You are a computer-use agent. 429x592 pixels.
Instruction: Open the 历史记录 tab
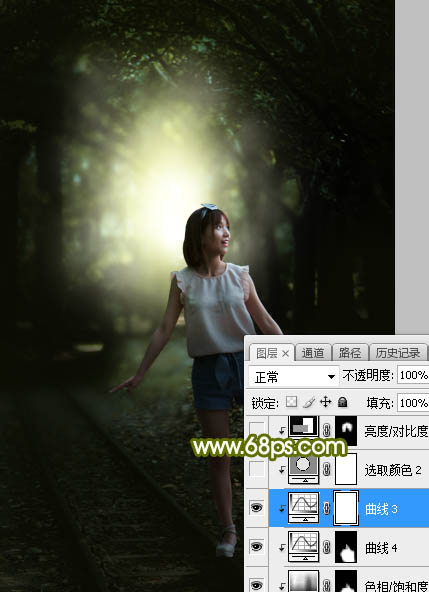pos(398,353)
